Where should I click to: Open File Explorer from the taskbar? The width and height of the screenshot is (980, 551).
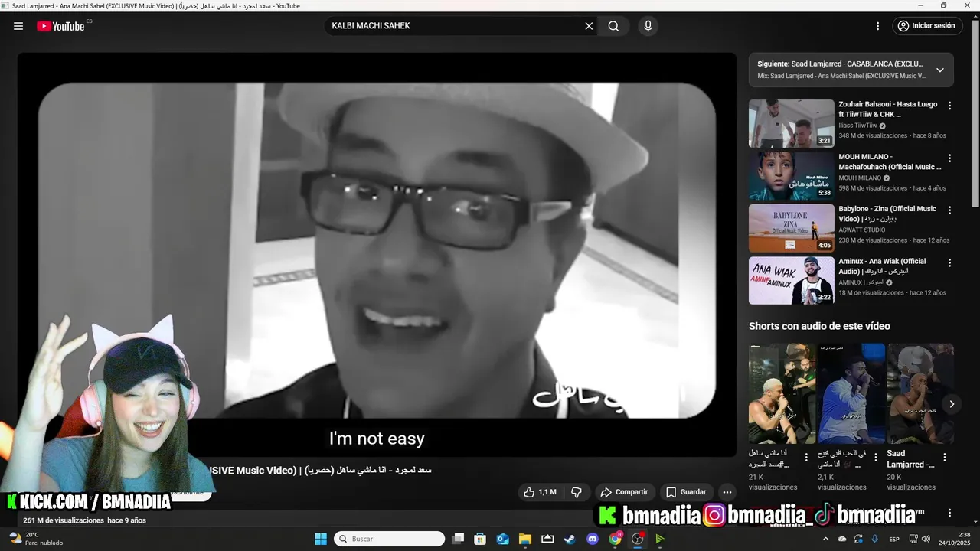tap(525, 539)
